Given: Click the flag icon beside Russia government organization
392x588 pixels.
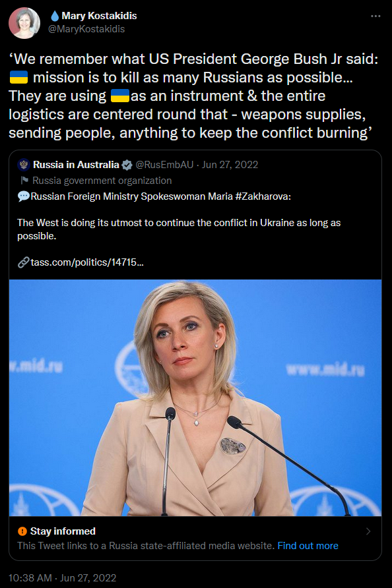Looking at the screenshot, I should pos(24,181).
